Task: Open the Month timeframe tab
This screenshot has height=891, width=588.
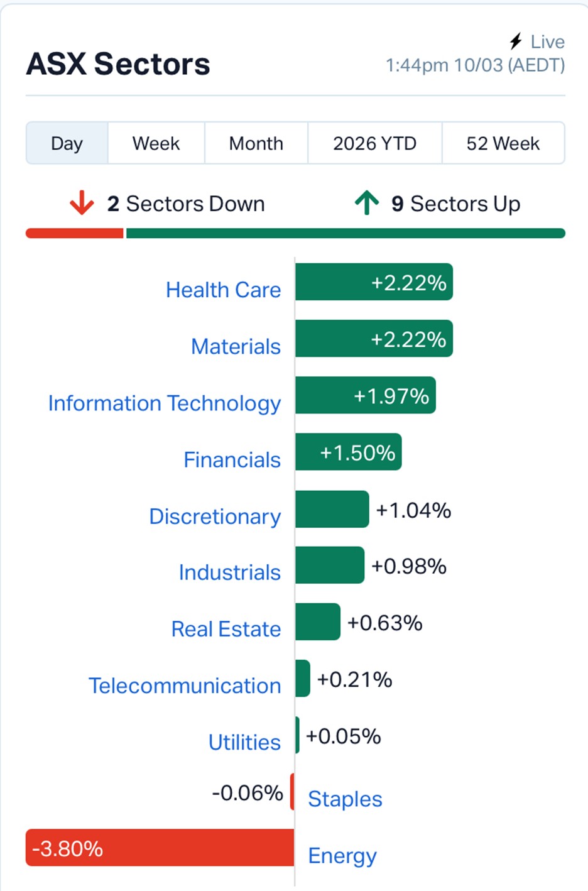Action: coord(256,143)
